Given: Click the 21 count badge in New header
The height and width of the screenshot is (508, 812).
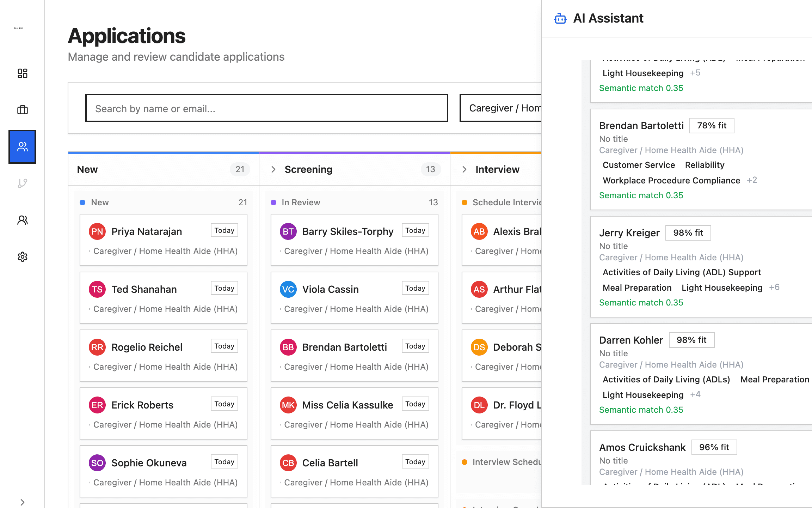Looking at the screenshot, I should pos(240,169).
